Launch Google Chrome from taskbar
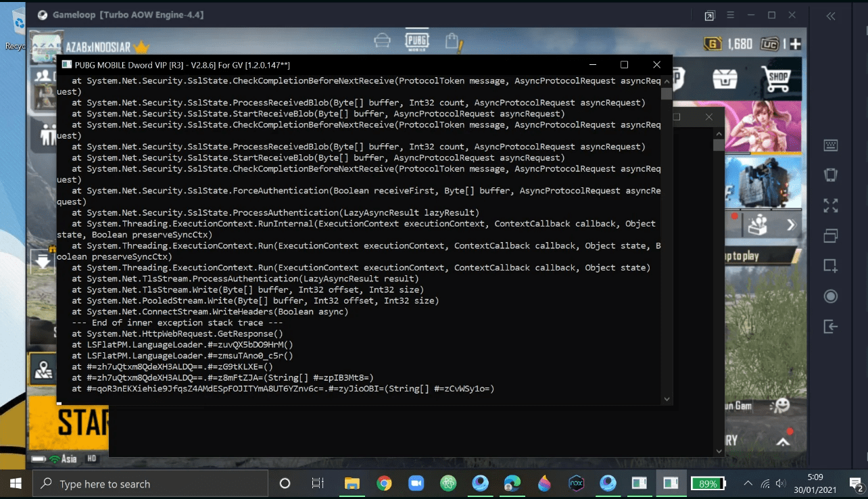Viewport: 868px width, 499px height. (x=384, y=483)
